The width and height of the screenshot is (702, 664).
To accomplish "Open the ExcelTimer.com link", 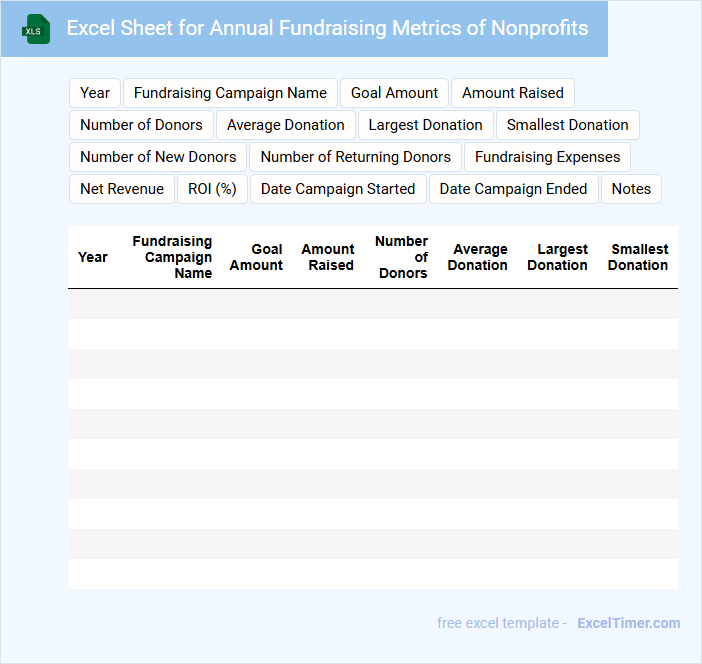I will (628, 623).
